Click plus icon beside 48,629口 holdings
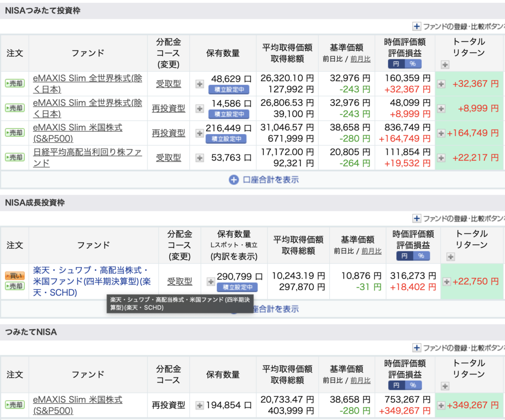 (x=200, y=84)
